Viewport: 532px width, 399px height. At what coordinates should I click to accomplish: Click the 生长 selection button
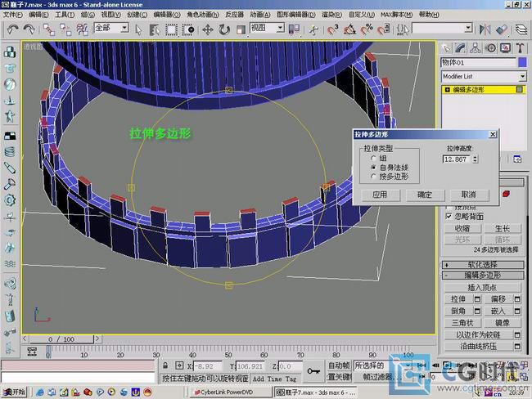point(503,228)
